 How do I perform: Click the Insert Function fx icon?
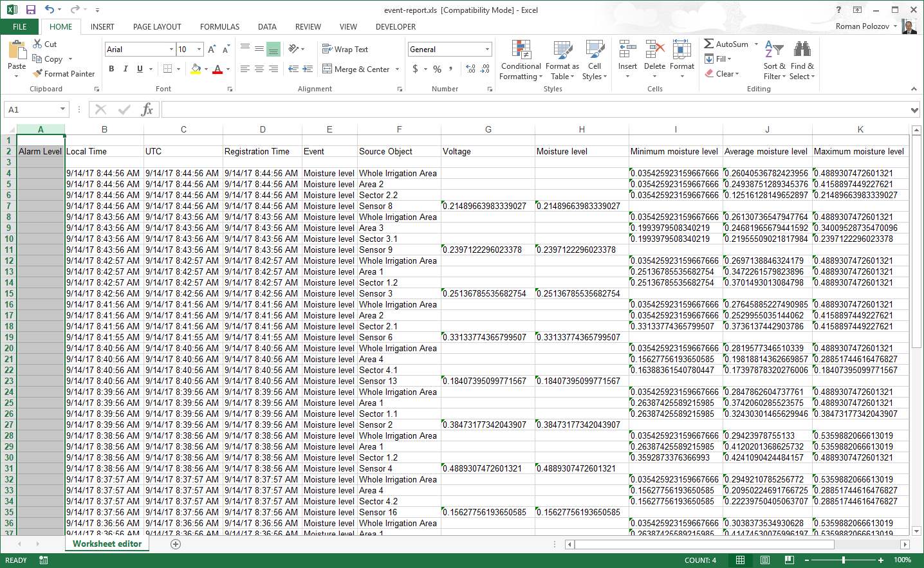[x=147, y=109]
